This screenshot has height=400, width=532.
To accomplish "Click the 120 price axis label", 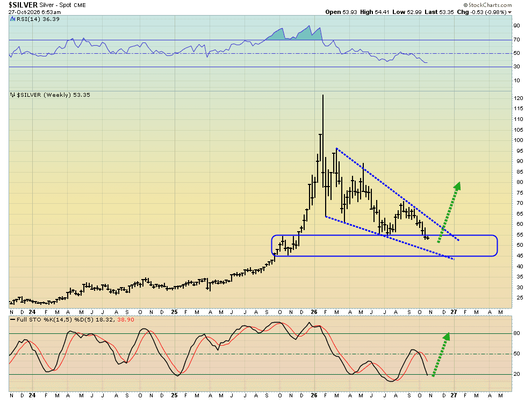I will pyautogui.click(x=519, y=98).
